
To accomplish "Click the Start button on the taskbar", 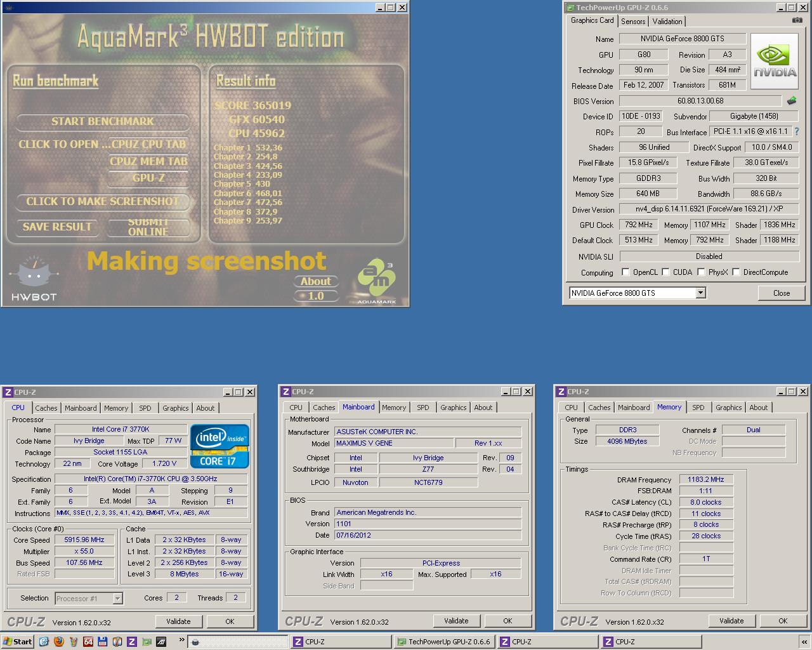I will click(18, 642).
